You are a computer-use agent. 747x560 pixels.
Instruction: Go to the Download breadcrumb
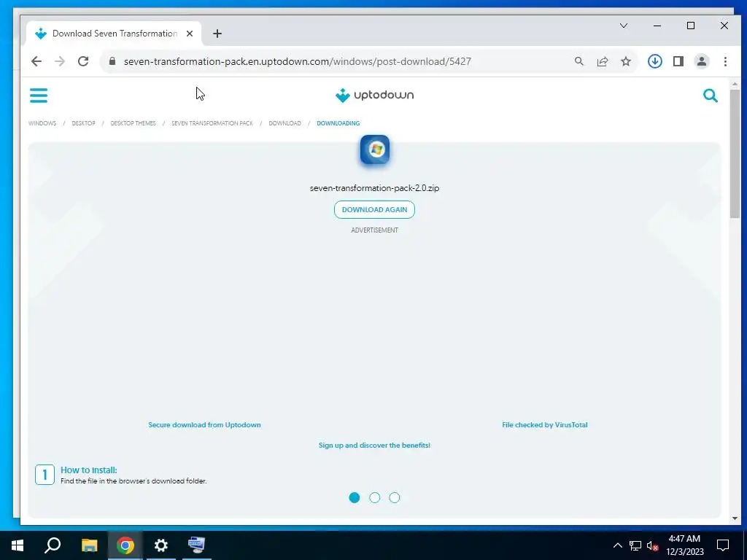285,123
